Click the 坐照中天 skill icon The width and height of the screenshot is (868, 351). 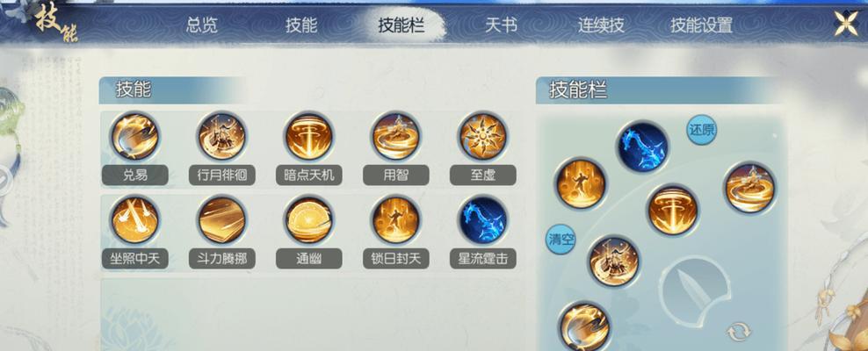(x=134, y=220)
